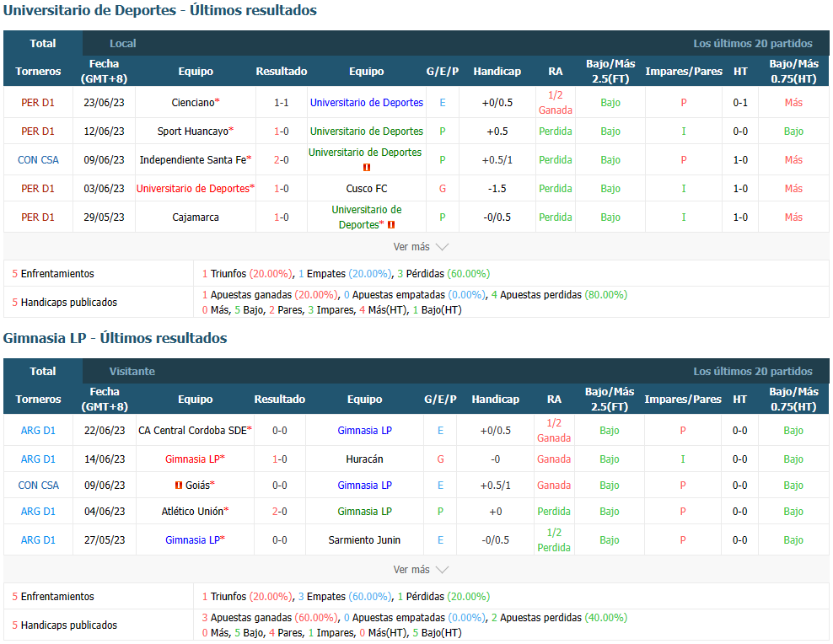The width and height of the screenshot is (833, 644).
Task: Switch to the Local tab
Action: coord(123,44)
